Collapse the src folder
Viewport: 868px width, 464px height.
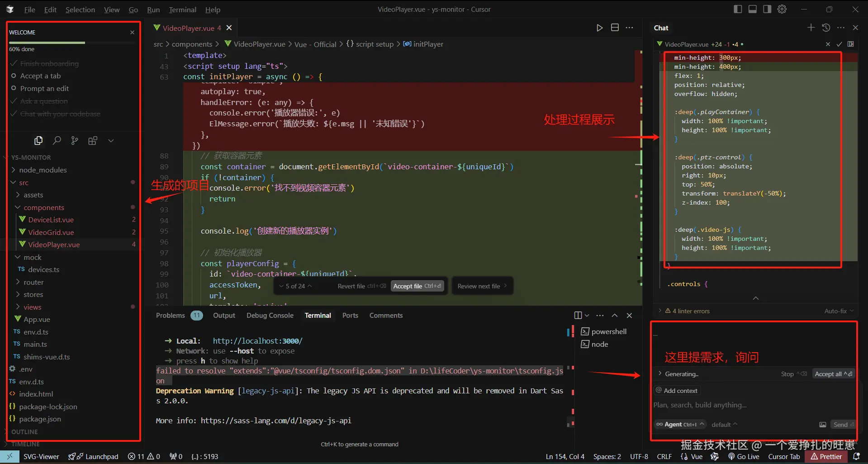pyautogui.click(x=24, y=182)
